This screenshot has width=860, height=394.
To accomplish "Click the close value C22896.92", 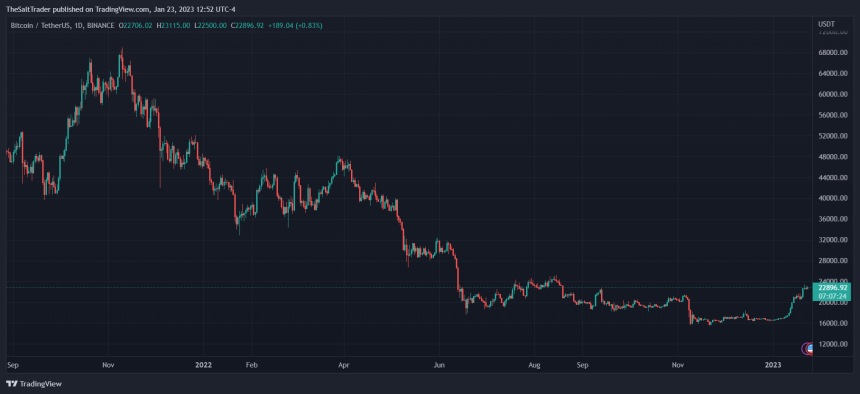I will (247, 25).
